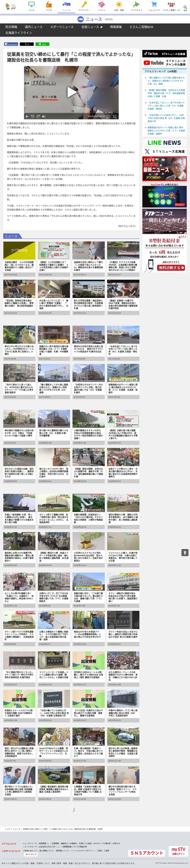This screenshot has width=190, height=868.
Task: Open the 六花亭のカステラにカビ news card
Action: point(88,550)
